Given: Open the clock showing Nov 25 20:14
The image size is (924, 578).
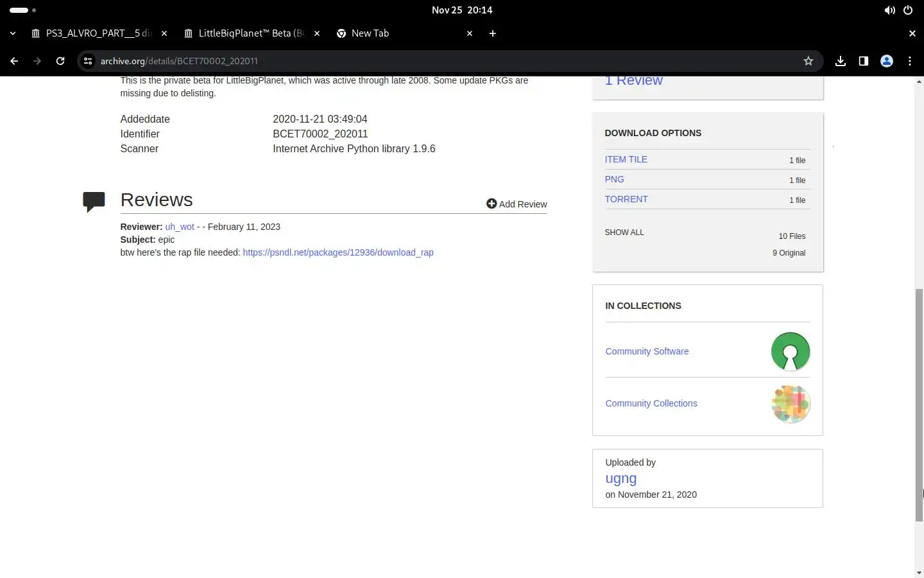Looking at the screenshot, I should pos(462,10).
